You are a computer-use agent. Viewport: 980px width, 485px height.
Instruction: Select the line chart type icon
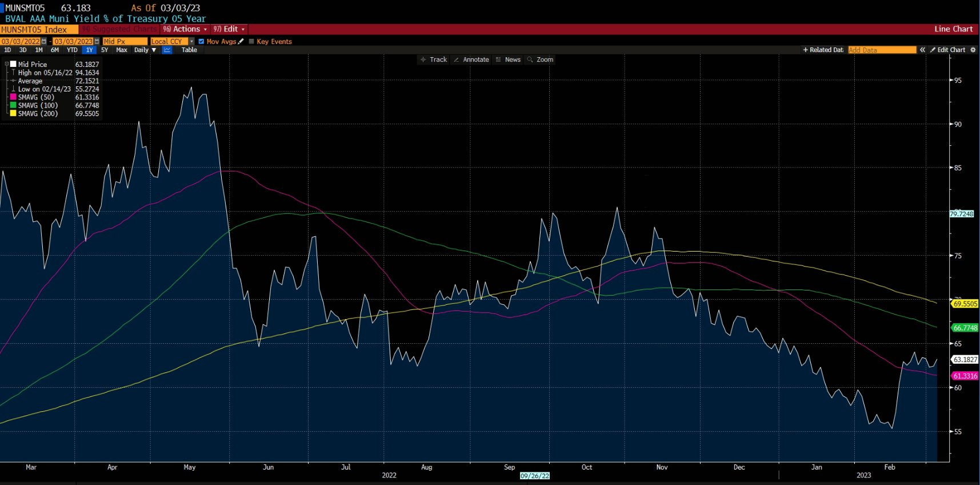tap(167, 50)
